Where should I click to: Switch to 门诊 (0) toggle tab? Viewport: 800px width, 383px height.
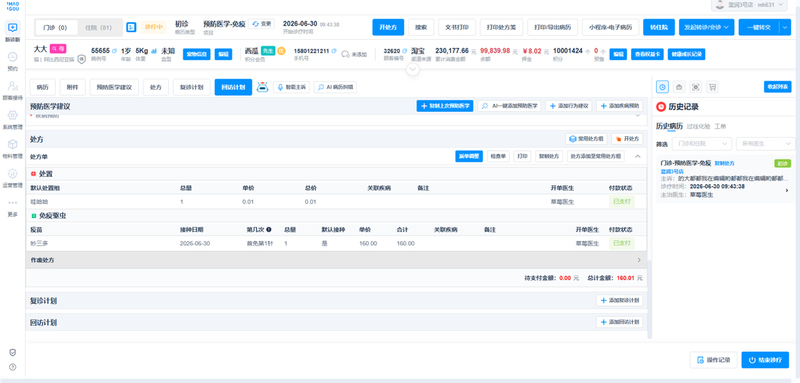(x=56, y=28)
